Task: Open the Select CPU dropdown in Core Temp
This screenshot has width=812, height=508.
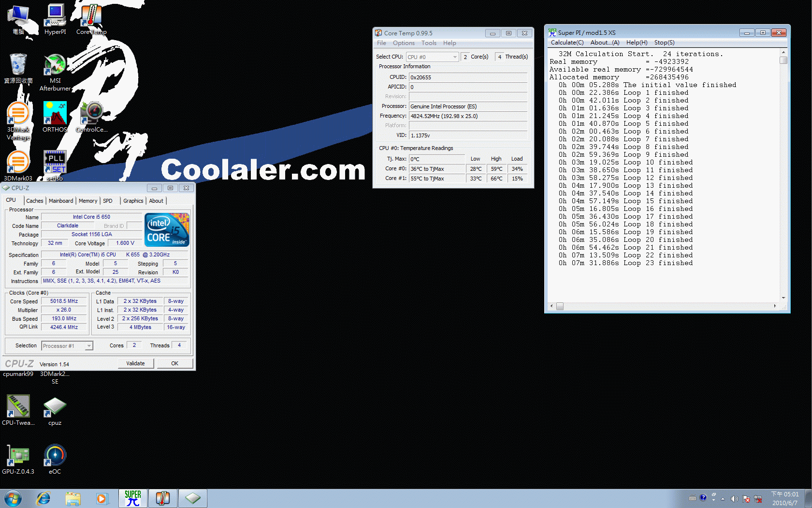Action: pos(432,57)
